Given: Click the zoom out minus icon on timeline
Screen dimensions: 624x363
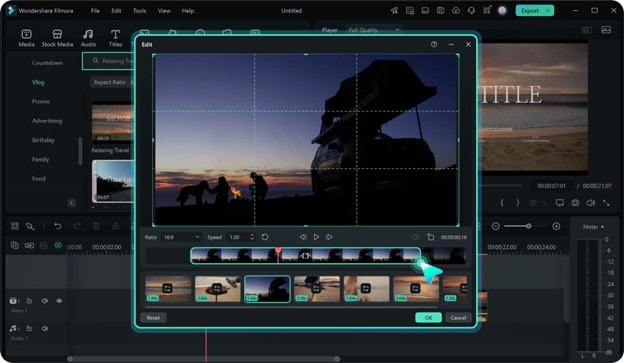Looking at the screenshot, I should (x=495, y=226).
